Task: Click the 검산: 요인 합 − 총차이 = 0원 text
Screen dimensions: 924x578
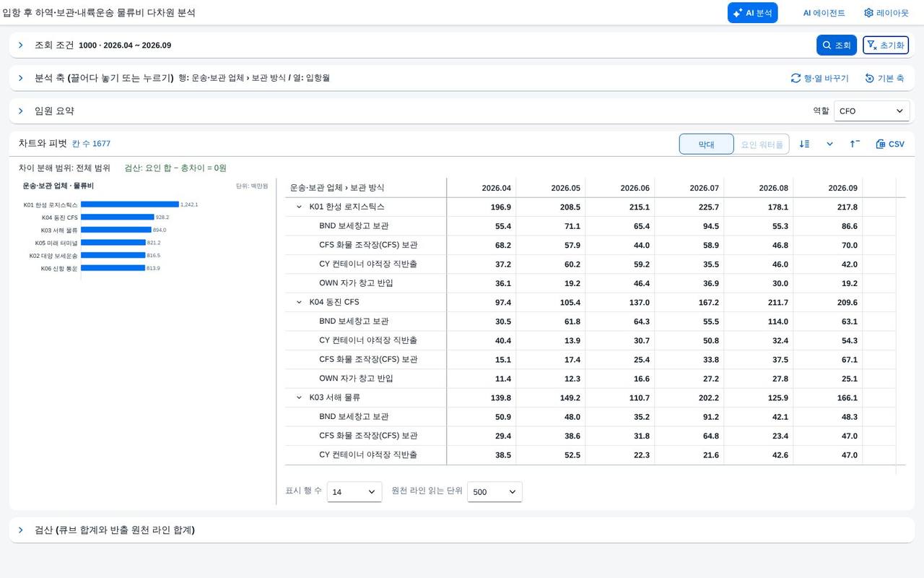Action: 175,168
